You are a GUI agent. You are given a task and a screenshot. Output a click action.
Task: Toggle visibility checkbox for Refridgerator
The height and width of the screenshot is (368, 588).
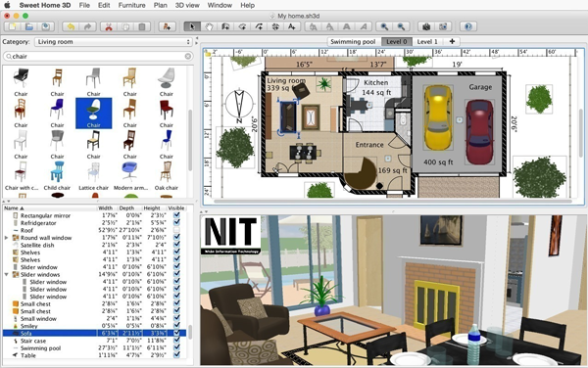pyautogui.click(x=176, y=223)
